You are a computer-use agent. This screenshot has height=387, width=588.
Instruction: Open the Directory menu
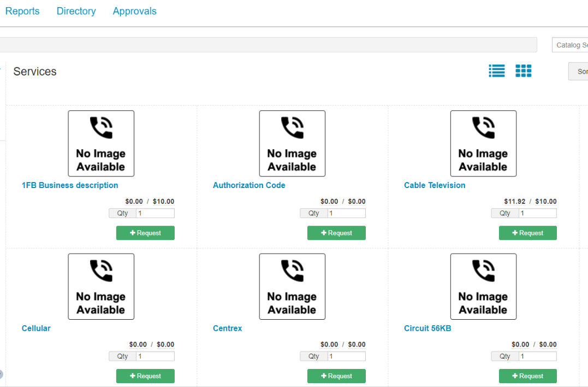(76, 11)
